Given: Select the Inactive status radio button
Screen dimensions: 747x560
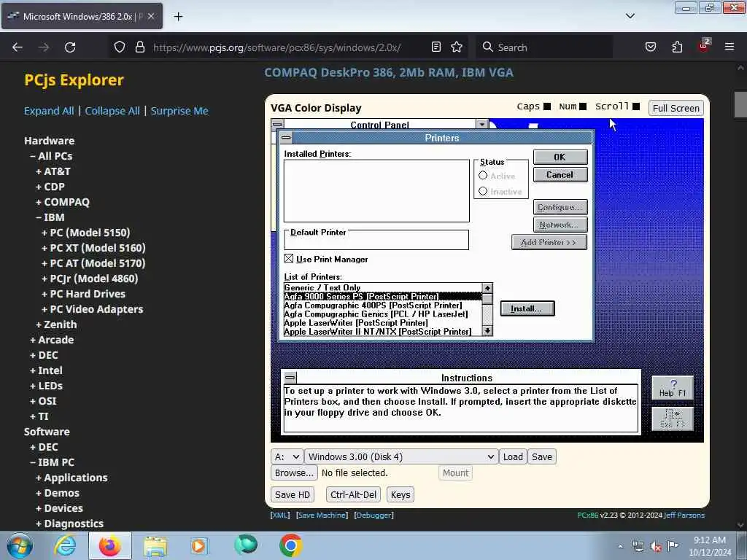Looking at the screenshot, I should [x=483, y=192].
